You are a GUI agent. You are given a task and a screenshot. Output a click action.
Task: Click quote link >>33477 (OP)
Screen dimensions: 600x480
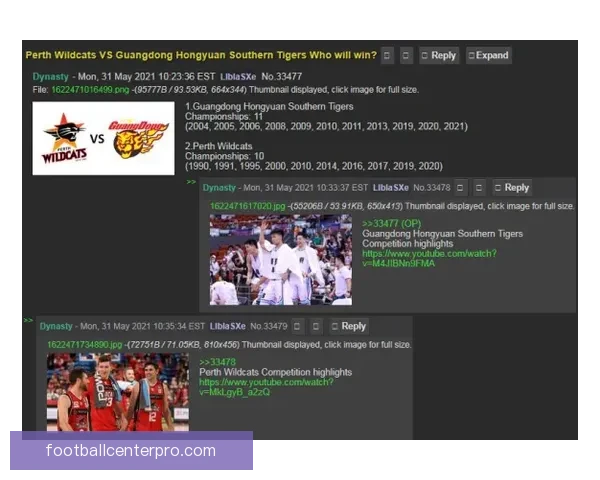pos(391,224)
